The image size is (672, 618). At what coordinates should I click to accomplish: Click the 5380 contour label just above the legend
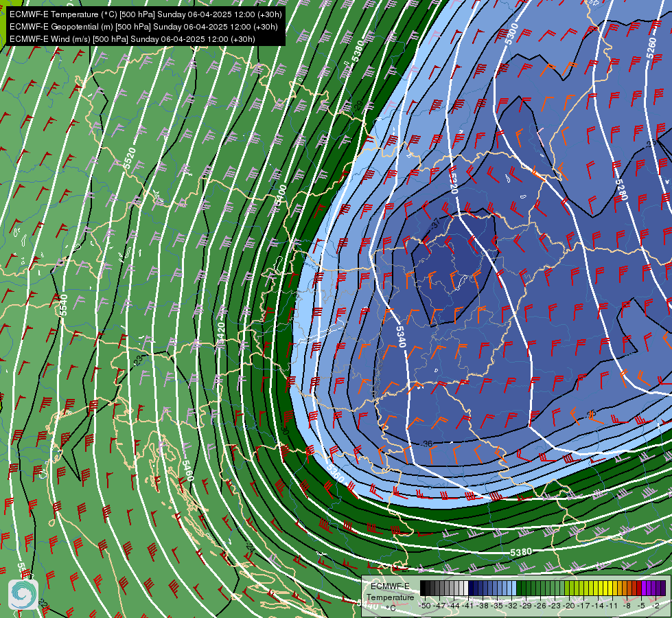pyautogui.click(x=521, y=552)
